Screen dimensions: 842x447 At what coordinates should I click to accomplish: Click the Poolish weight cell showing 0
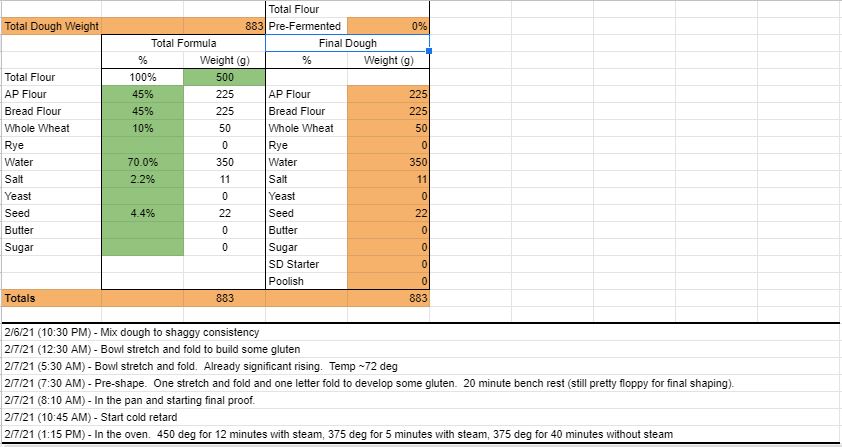point(388,281)
